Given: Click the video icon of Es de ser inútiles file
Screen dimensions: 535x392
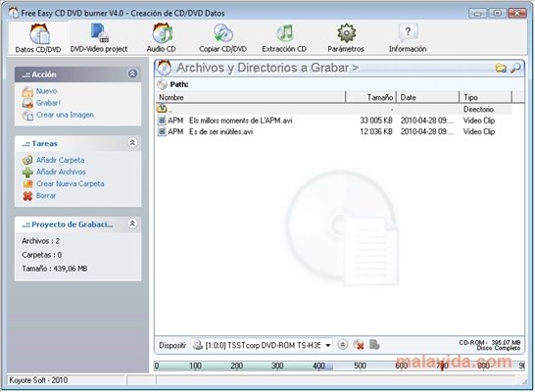Looking at the screenshot, I should [x=162, y=131].
